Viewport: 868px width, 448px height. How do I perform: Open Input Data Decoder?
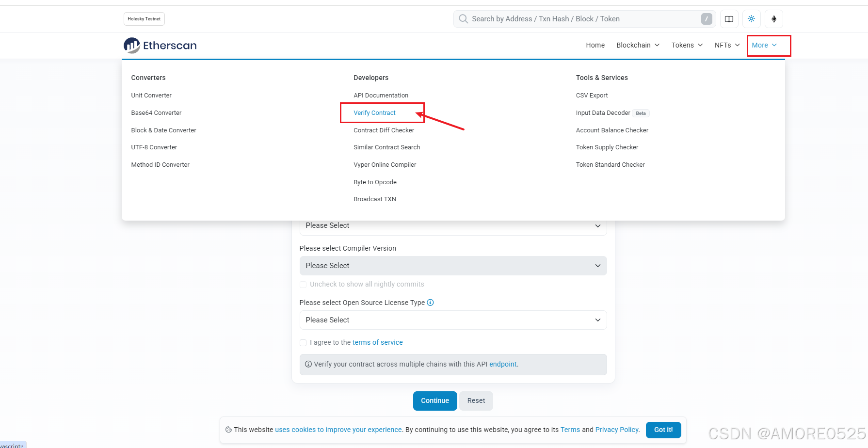pos(603,113)
